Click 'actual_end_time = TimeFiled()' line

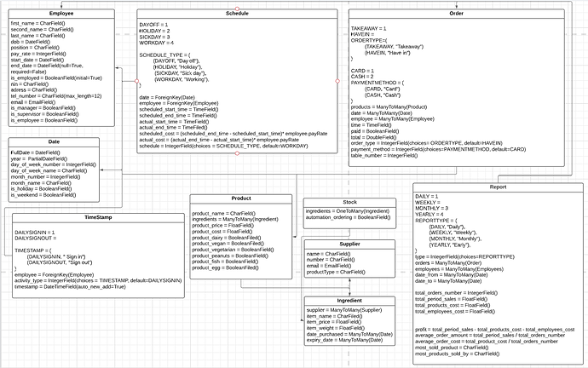click(173, 128)
